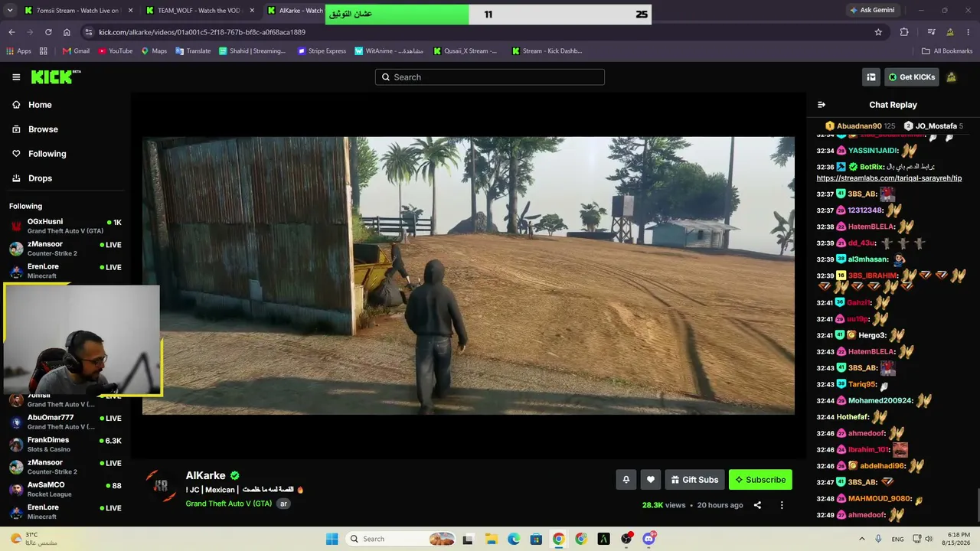The width and height of the screenshot is (980, 551).
Task: Open FrankDimes Slots & Casino channel
Action: coord(65,444)
